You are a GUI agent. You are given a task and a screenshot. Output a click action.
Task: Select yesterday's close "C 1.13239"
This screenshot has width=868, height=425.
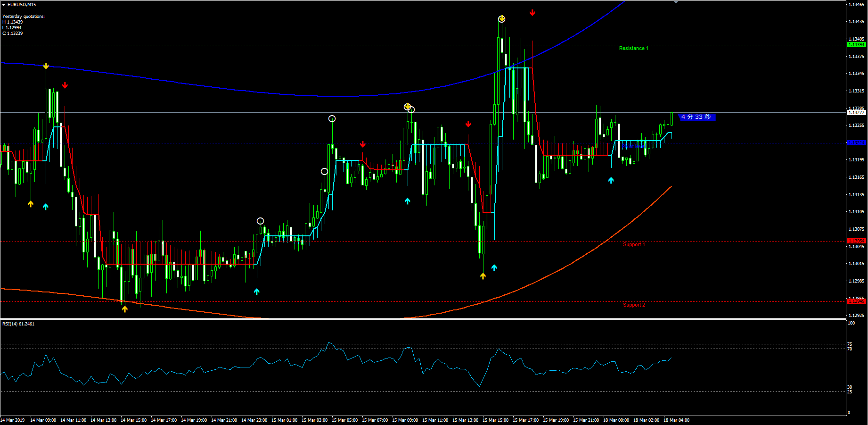pyautogui.click(x=13, y=33)
